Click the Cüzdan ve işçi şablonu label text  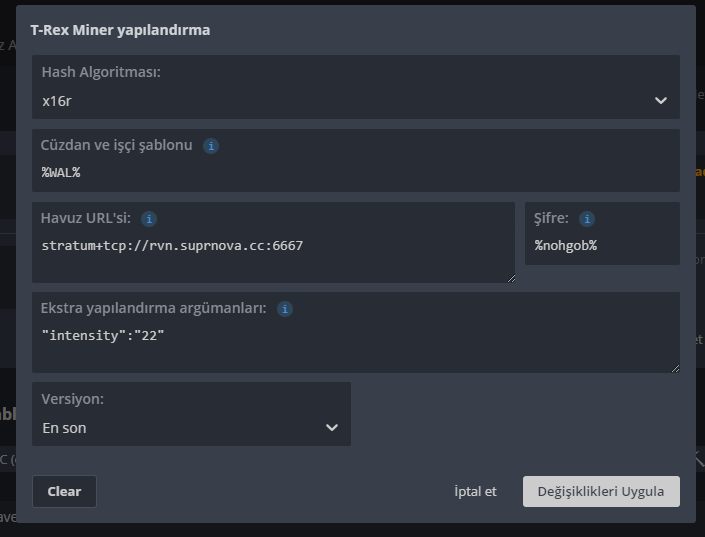pyautogui.click(x=116, y=145)
